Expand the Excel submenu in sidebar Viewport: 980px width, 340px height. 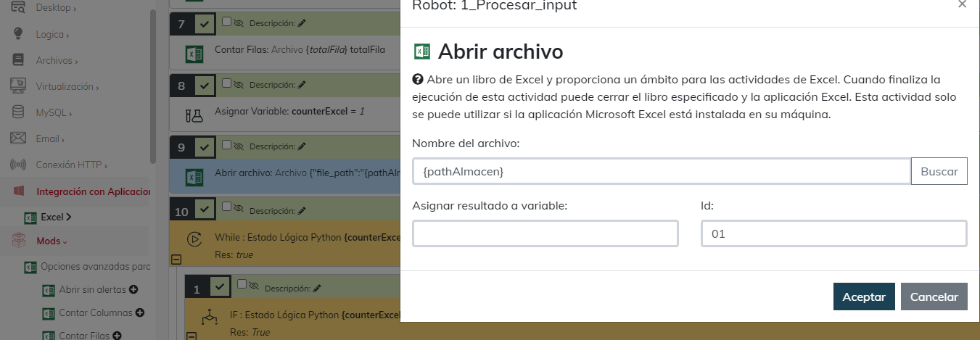pyautogui.click(x=55, y=217)
